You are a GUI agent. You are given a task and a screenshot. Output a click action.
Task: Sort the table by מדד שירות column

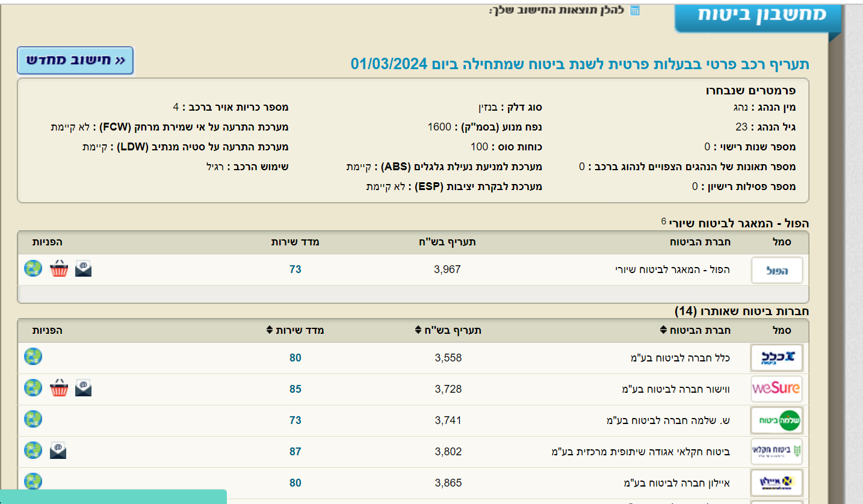tap(295, 330)
